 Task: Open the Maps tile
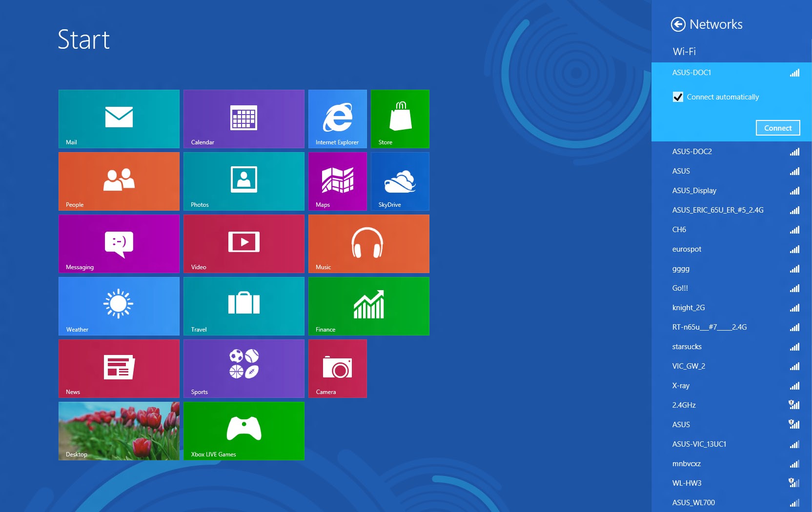pyautogui.click(x=338, y=181)
